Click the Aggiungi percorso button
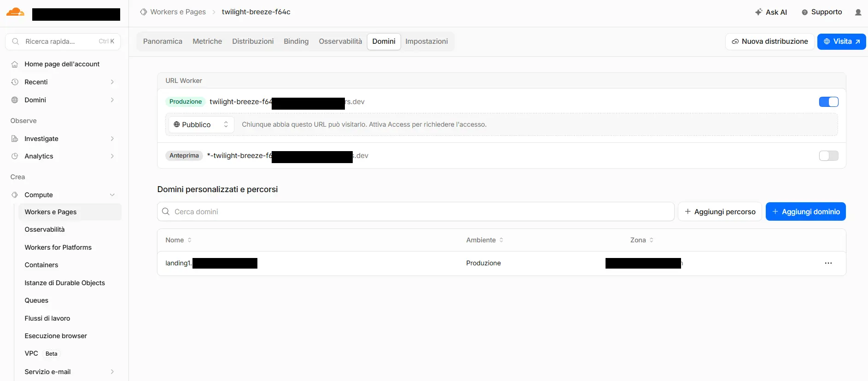Screen dimensions: 868x381 [x=720, y=211]
